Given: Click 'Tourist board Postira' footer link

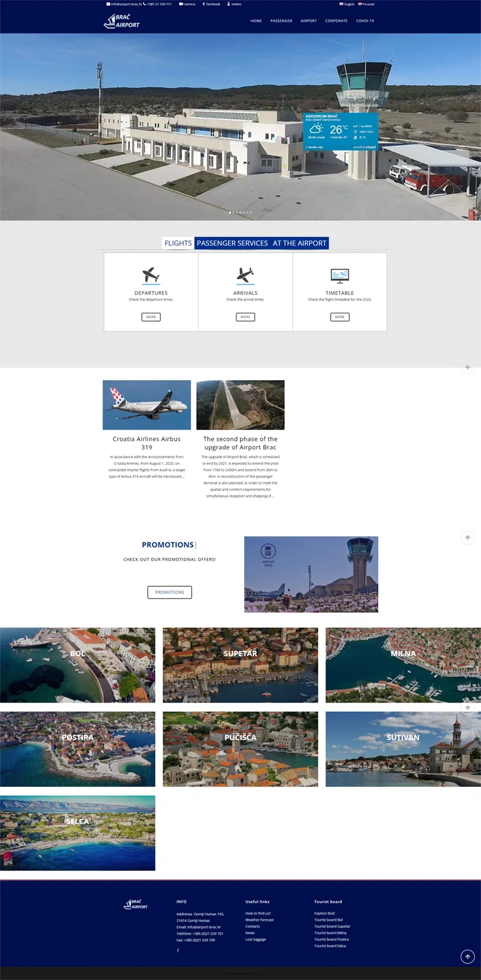Looking at the screenshot, I should [331, 939].
